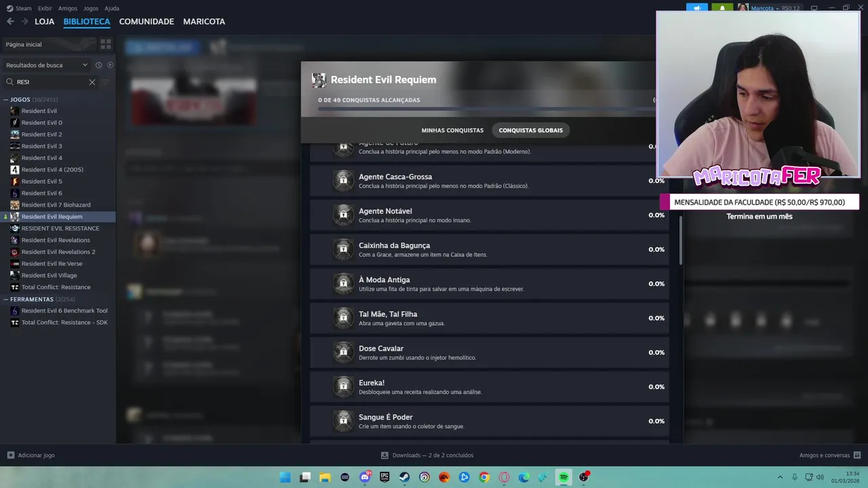Open Spotify from the taskbar
This screenshot has height=488, width=868.
[x=564, y=477]
